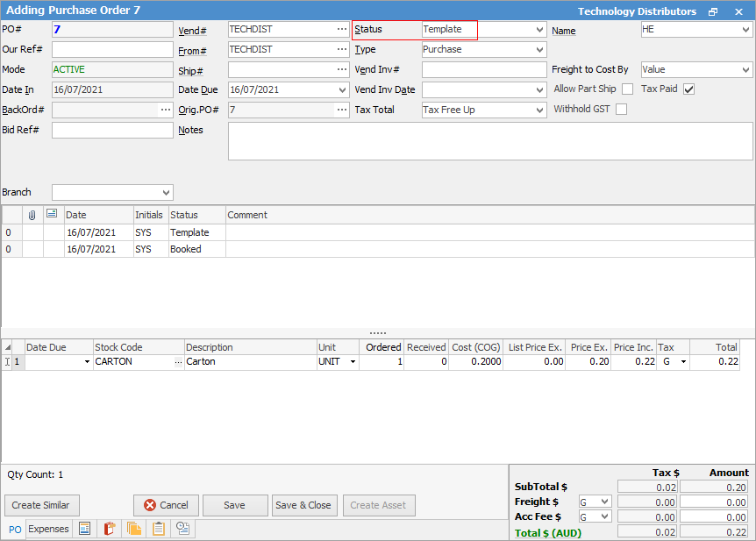
Task: Open the orange stacked pages tab icon
Action: click(134, 529)
